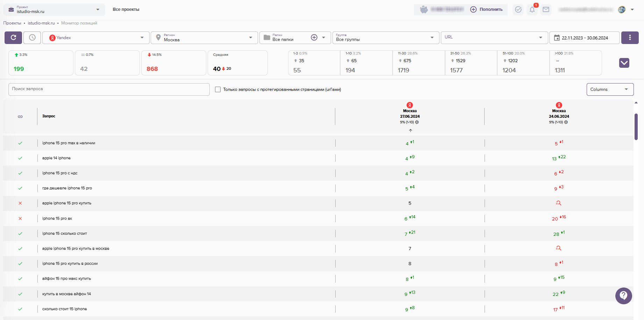Open the Регион Москва dropdown
Screen dimensions: 644x320
point(204,38)
